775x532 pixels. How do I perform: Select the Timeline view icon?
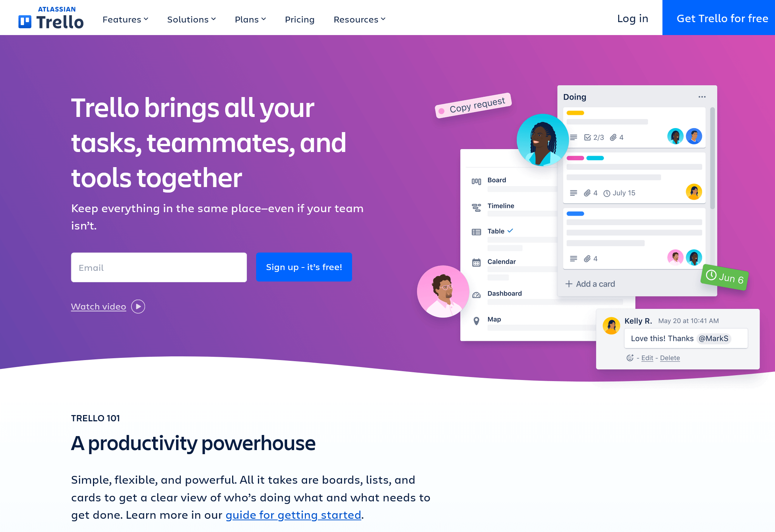[x=476, y=206]
